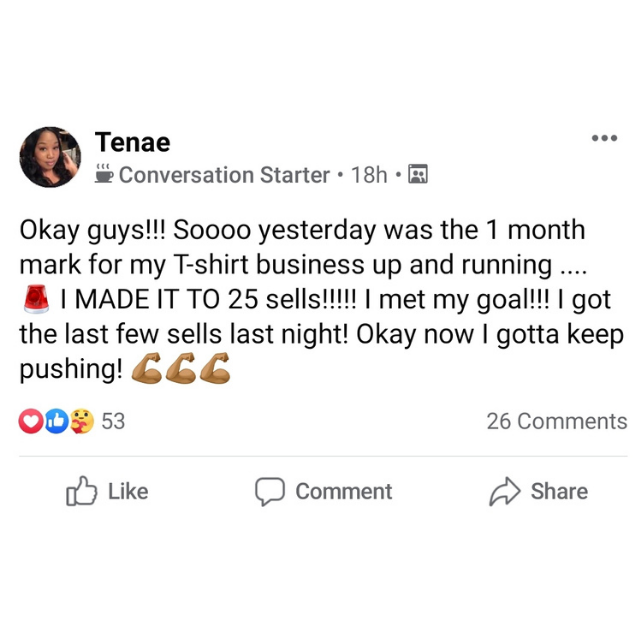Click the Comment button label

point(344,491)
